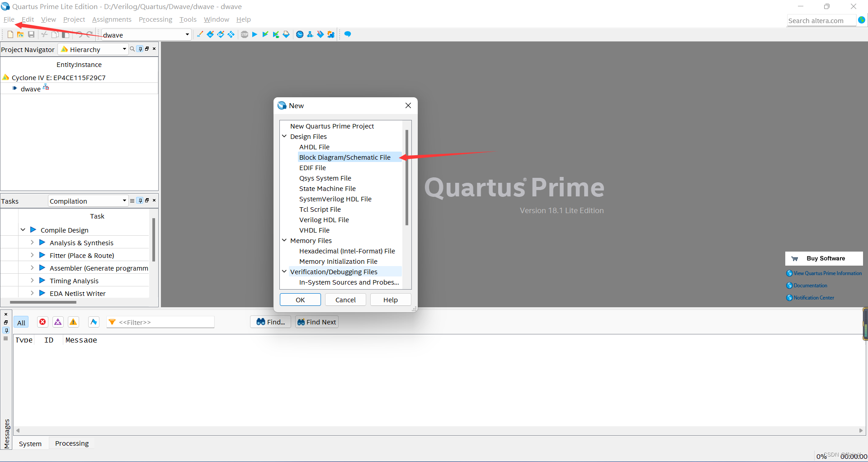Open the Processing menu
The image size is (868, 462).
click(x=155, y=19)
